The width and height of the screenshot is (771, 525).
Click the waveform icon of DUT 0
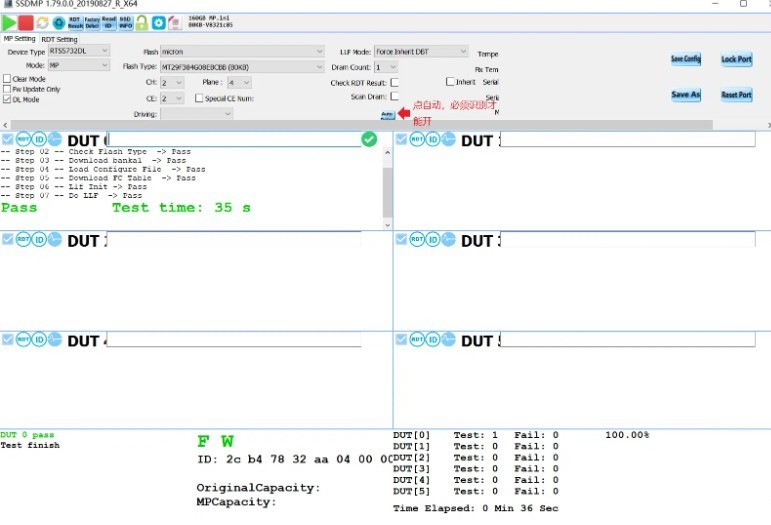[55, 139]
